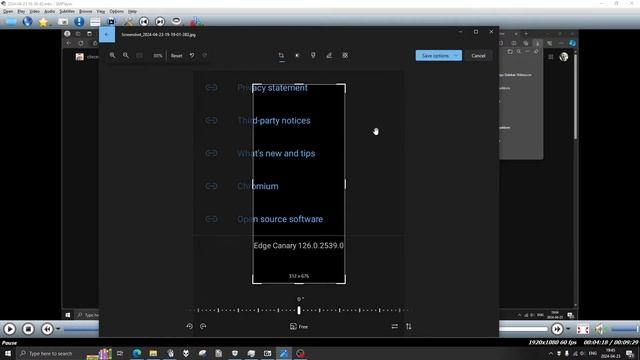Open the SMPlayer Open menu
Screen dimensions: 640x360
pyautogui.click(x=8, y=11)
